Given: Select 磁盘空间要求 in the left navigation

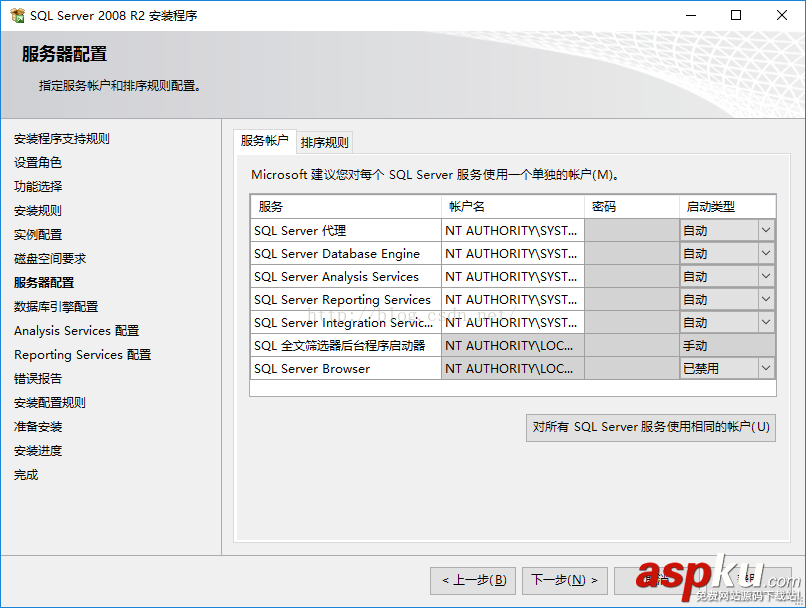Looking at the screenshot, I should [50, 258].
